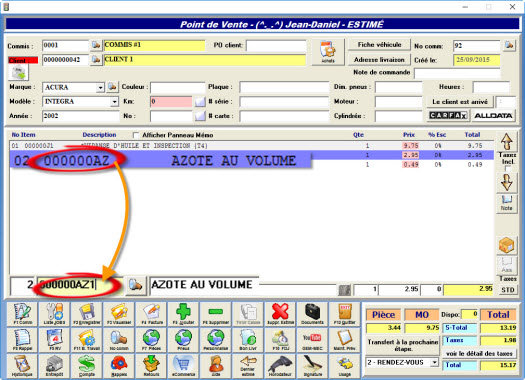
Task: Move item down with the down arrow
Action: 507,183
